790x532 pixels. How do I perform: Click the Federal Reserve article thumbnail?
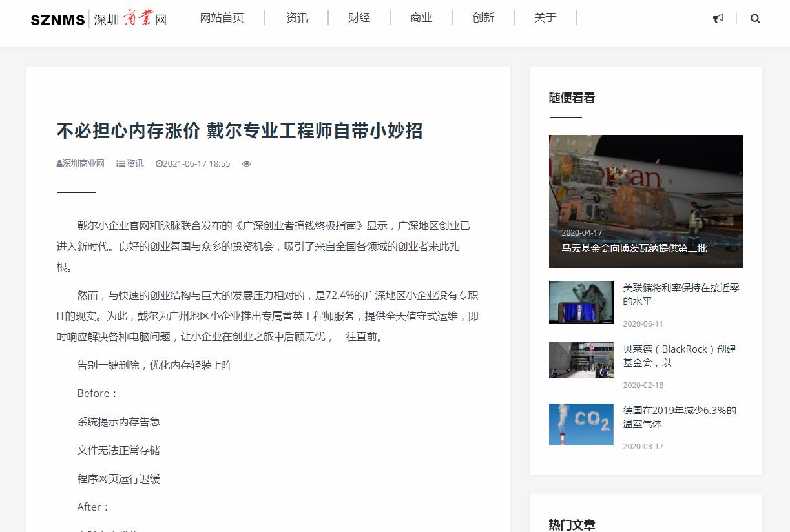581,302
